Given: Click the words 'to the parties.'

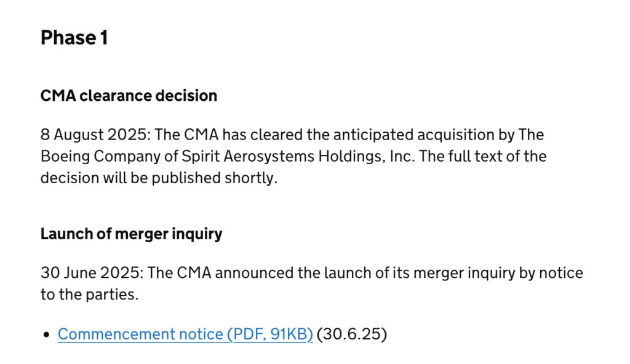Looking at the screenshot, I should (90, 295).
